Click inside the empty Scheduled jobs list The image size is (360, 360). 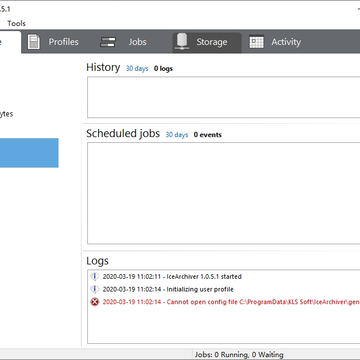(x=223, y=193)
